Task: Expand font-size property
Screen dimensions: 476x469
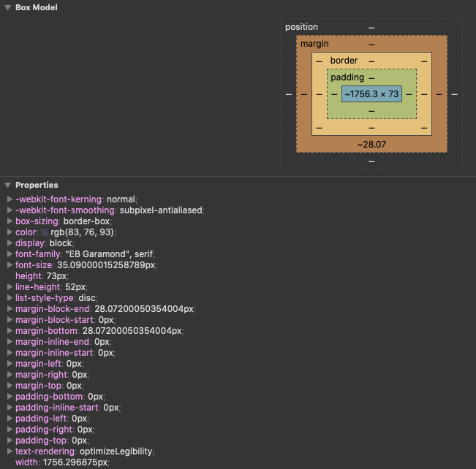Action: pyautogui.click(x=10, y=265)
